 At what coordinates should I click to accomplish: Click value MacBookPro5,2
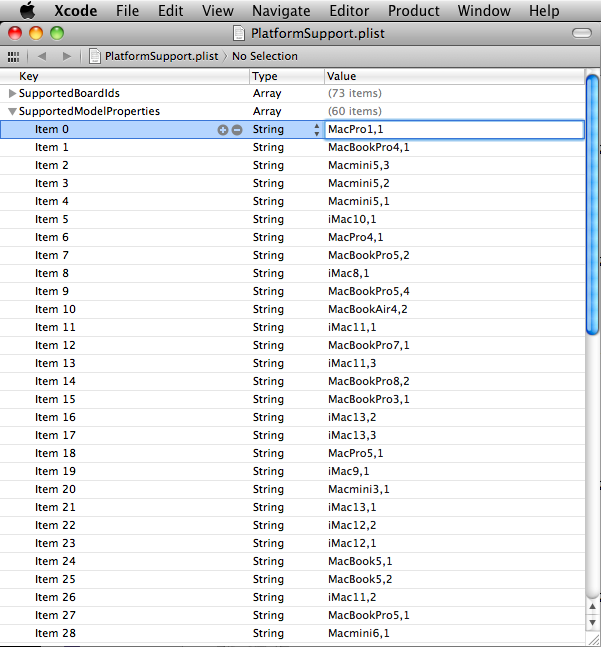point(369,255)
